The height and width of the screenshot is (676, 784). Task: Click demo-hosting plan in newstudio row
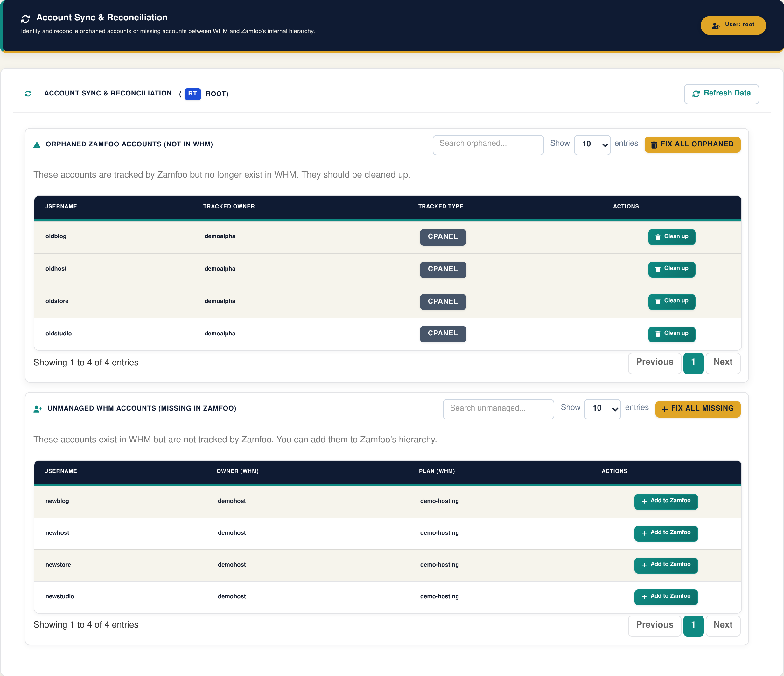pyautogui.click(x=439, y=596)
